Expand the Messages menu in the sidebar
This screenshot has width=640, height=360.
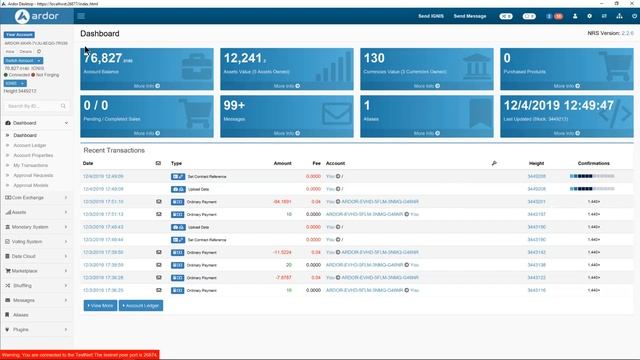[36, 301]
